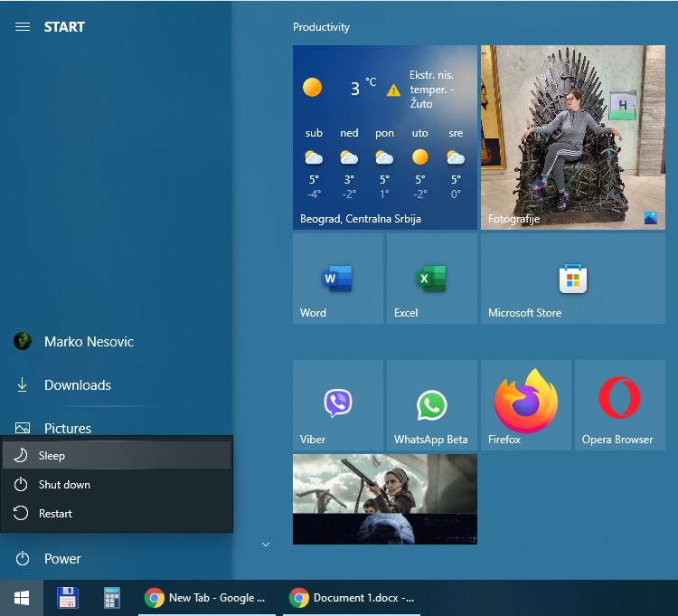Open the hamburger menu next to START
The width and height of the screenshot is (678, 616).
(23, 27)
